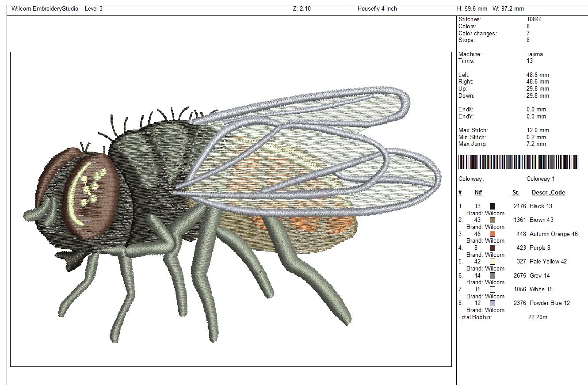The width and height of the screenshot is (588, 385).
Task: Pick the Autumn Orange 46 swatch
Action: click(493, 234)
